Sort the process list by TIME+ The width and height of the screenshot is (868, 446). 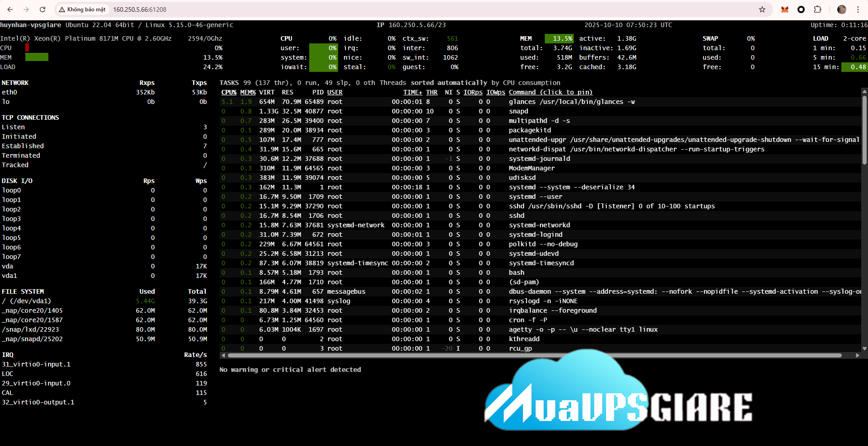[x=412, y=92]
